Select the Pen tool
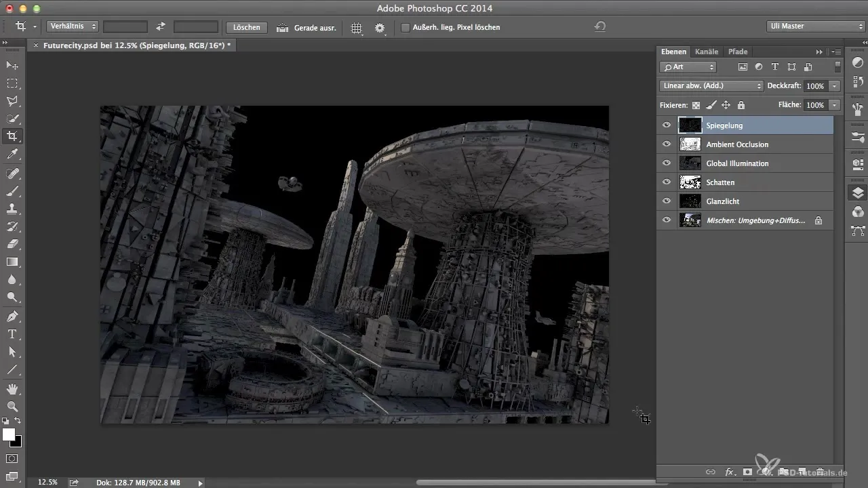 point(12,317)
